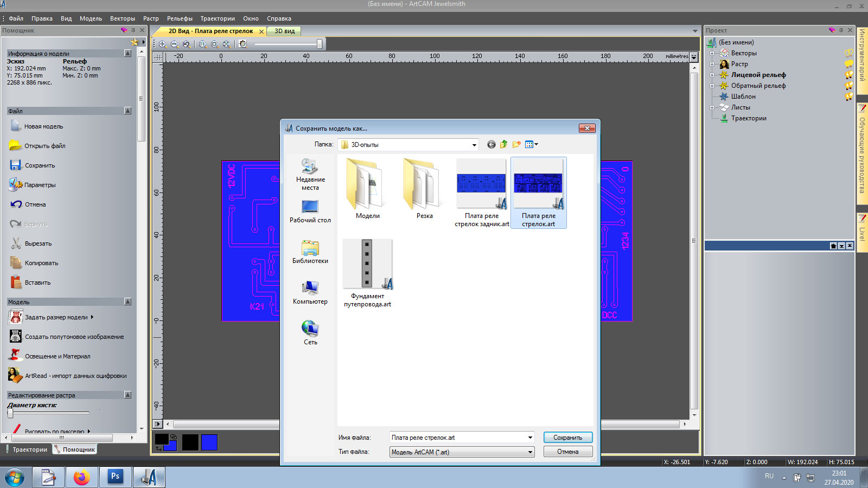Toggle visibility bulb for Шаблон
The width and height of the screenshot is (868, 488).
click(x=849, y=97)
